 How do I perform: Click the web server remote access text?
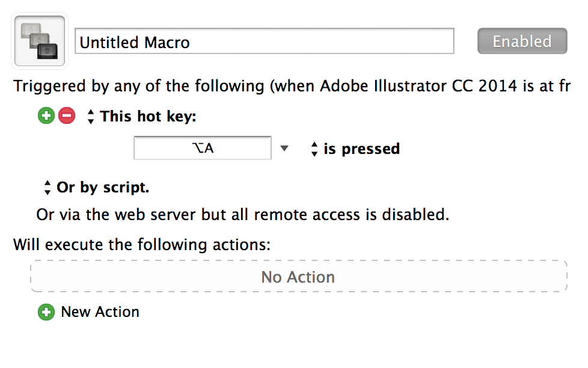243,215
